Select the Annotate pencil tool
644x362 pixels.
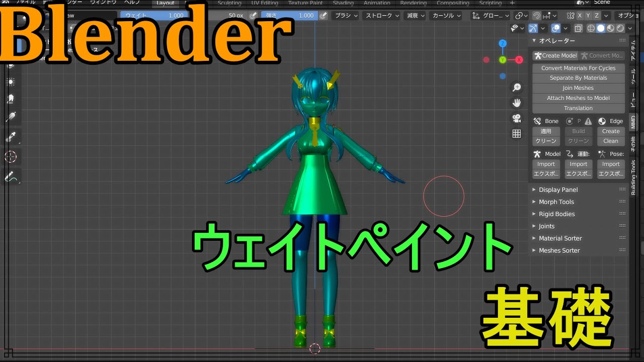pyautogui.click(x=11, y=176)
